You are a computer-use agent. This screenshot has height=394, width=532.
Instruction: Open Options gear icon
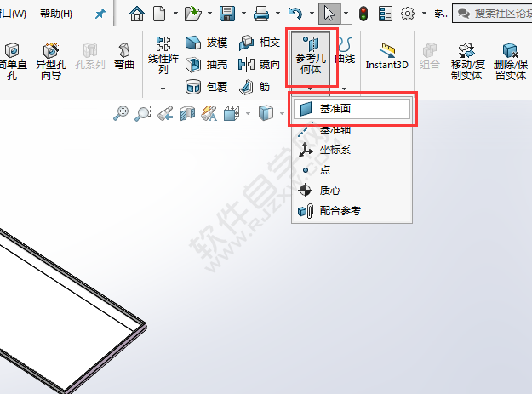[408, 14]
